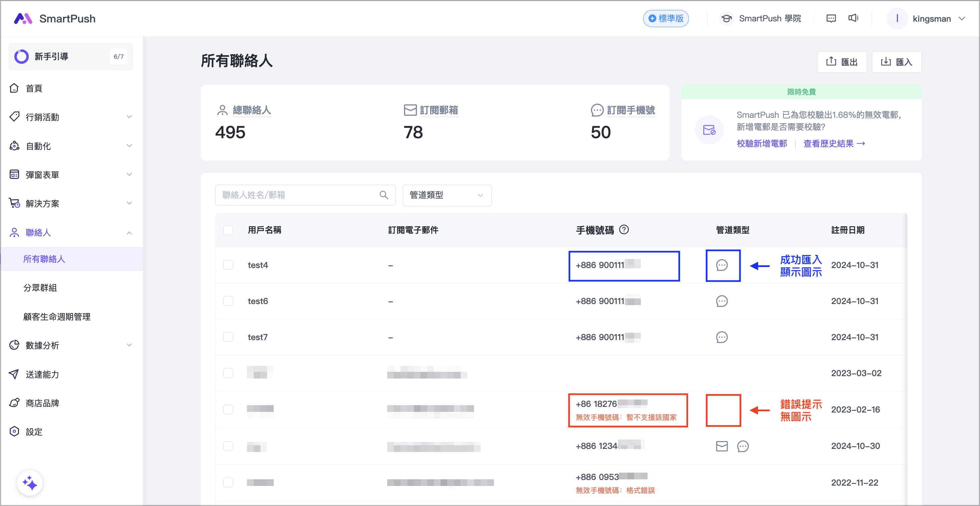980x506 pixels.
Task: Click the 聯絡人姓名/郵箱 search field
Action: point(297,195)
